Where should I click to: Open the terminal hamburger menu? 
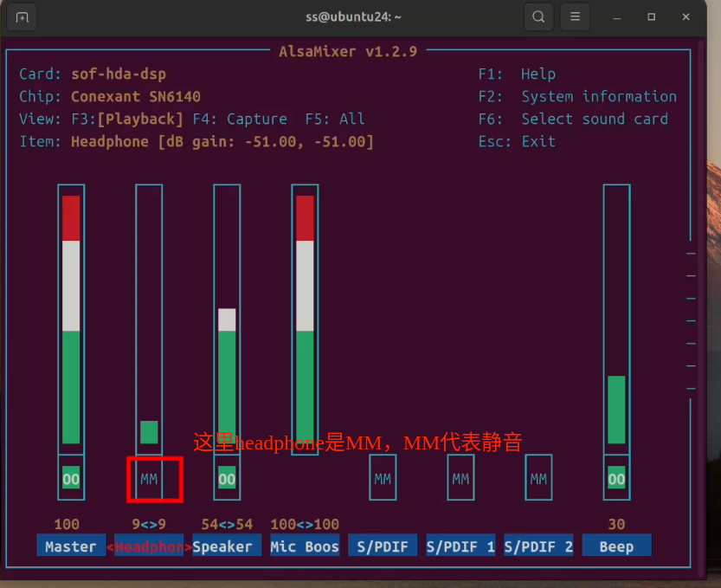(575, 17)
